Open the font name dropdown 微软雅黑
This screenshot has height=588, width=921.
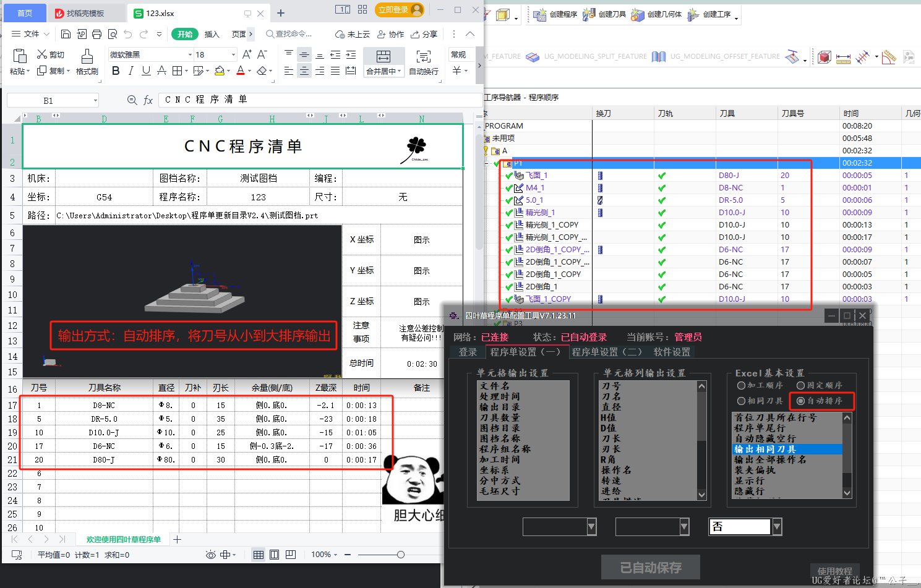coord(191,54)
